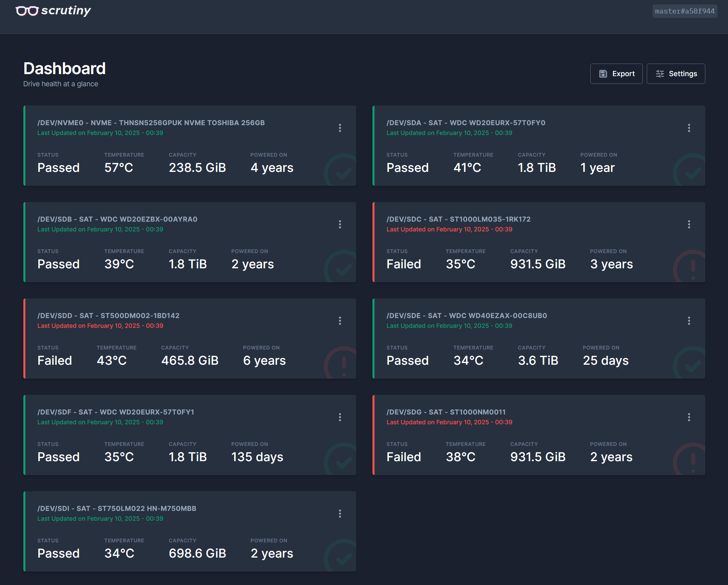Click the 57°C temperature value
The image size is (728, 585).
pos(119,168)
